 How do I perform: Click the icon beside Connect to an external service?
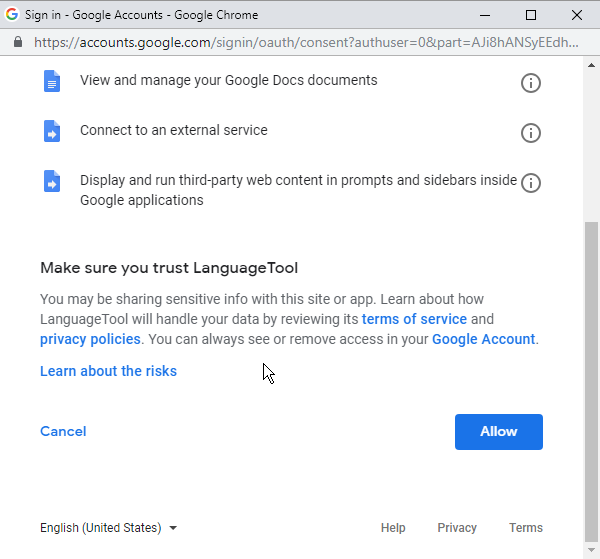click(x=52, y=131)
